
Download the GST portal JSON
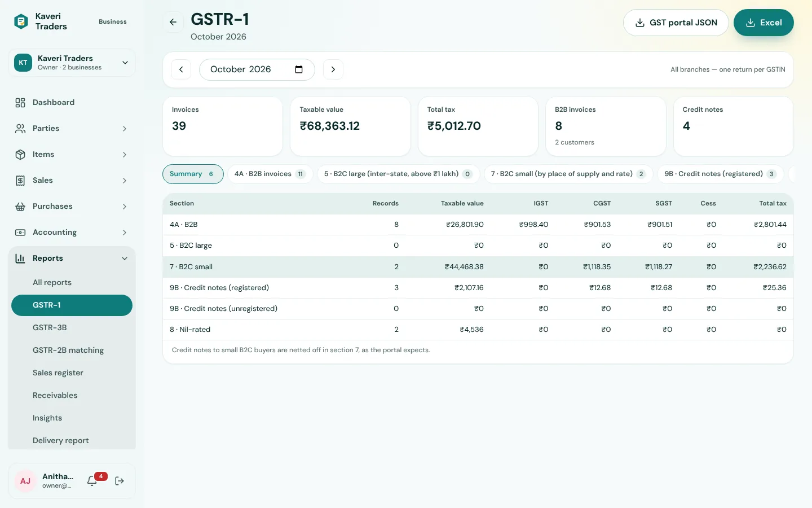point(676,23)
